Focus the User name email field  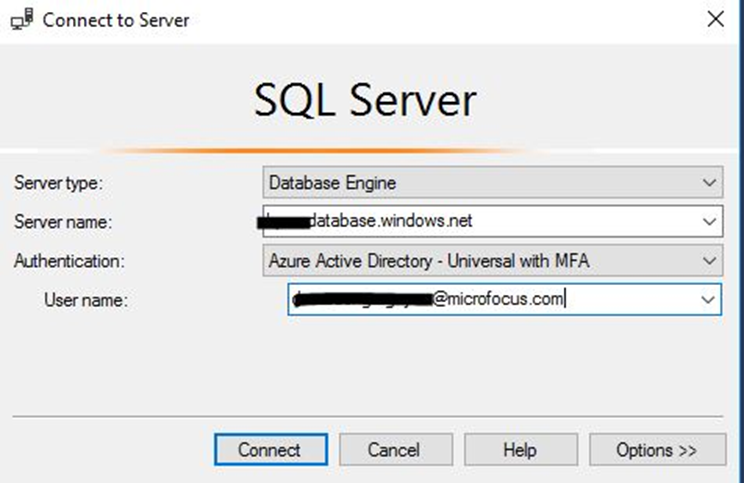[490, 299]
